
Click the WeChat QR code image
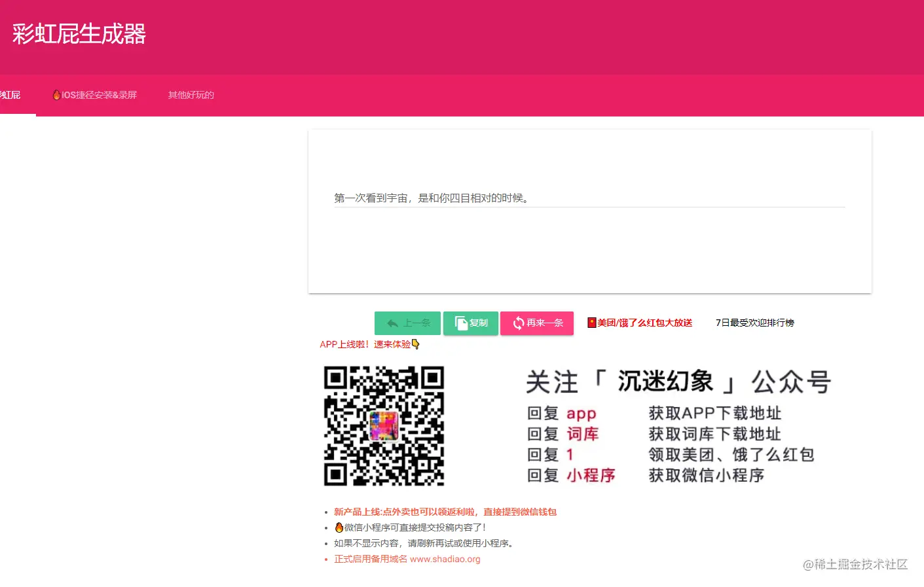(384, 425)
